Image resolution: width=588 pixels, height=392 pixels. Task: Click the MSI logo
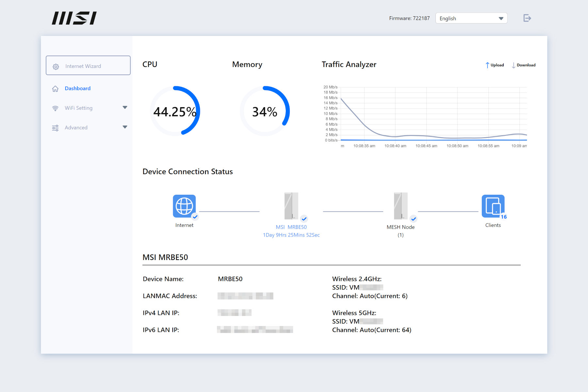[74, 18]
